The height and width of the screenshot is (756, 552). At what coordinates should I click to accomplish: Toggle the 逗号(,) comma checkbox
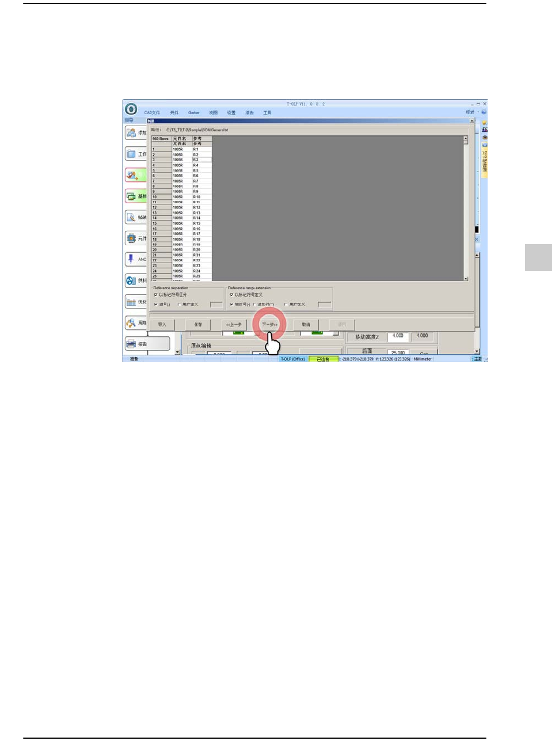click(x=155, y=305)
